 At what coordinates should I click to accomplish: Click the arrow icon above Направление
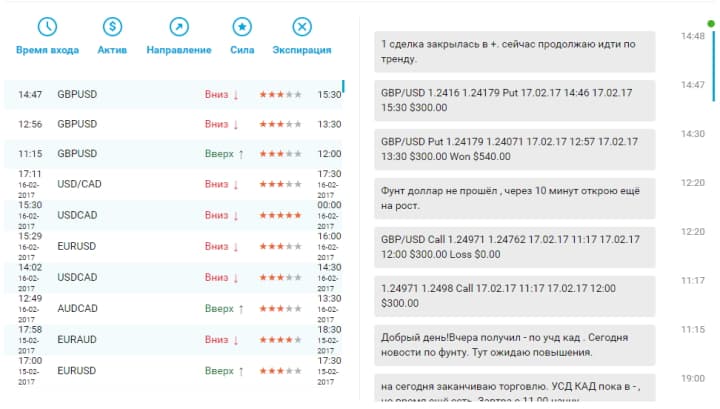178,27
